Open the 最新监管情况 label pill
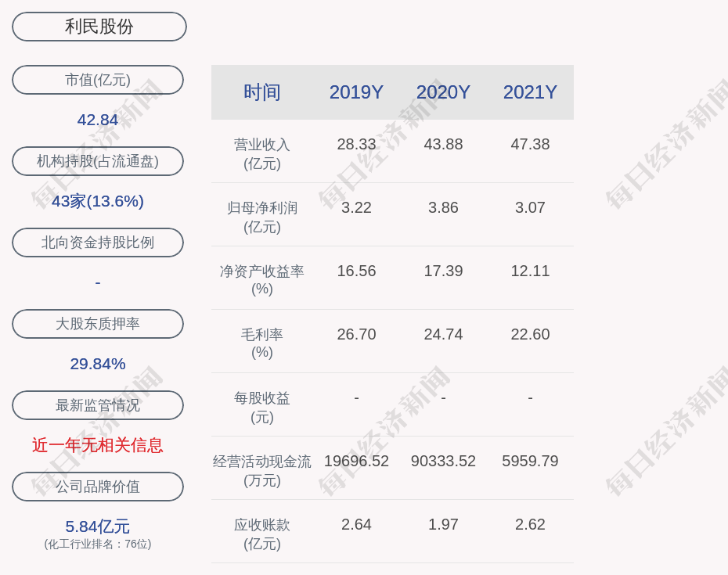 (x=98, y=405)
